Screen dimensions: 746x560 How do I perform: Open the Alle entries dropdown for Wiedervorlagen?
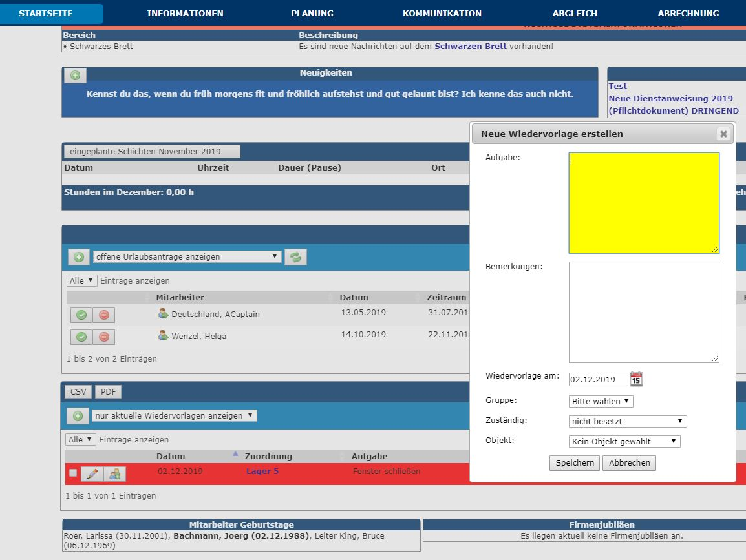pos(80,439)
